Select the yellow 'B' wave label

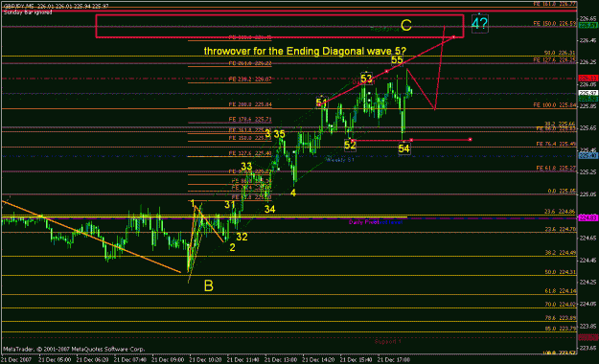tap(209, 285)
